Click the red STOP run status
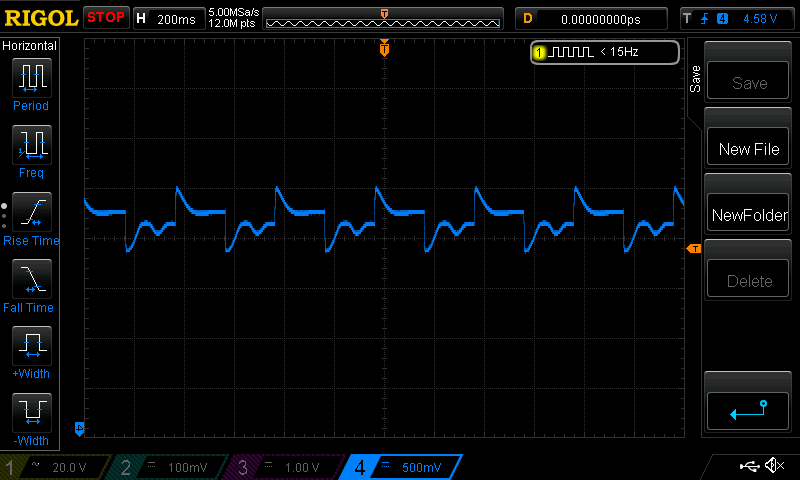The height and width of the screenshot is (480, 800). 105,18
